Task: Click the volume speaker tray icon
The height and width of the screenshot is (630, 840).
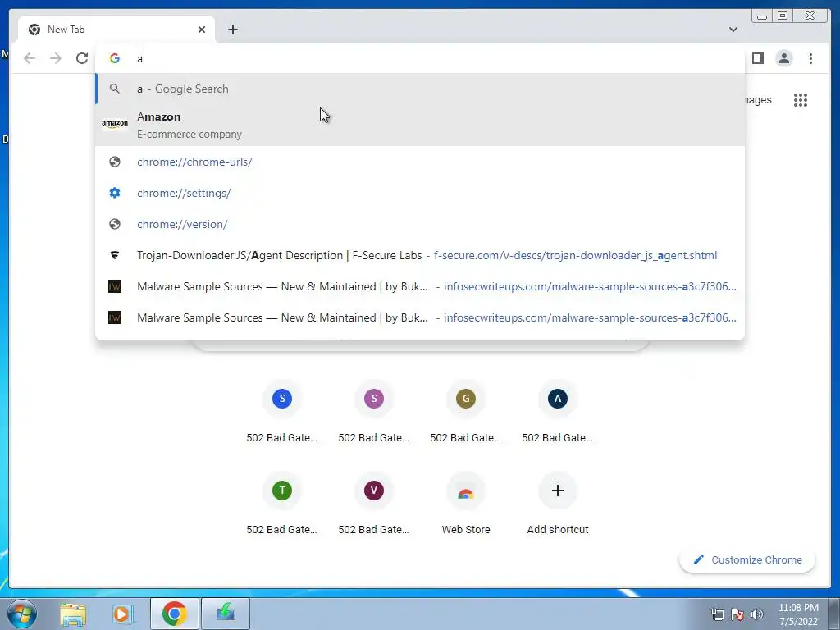Action: [x=756, y=615]
